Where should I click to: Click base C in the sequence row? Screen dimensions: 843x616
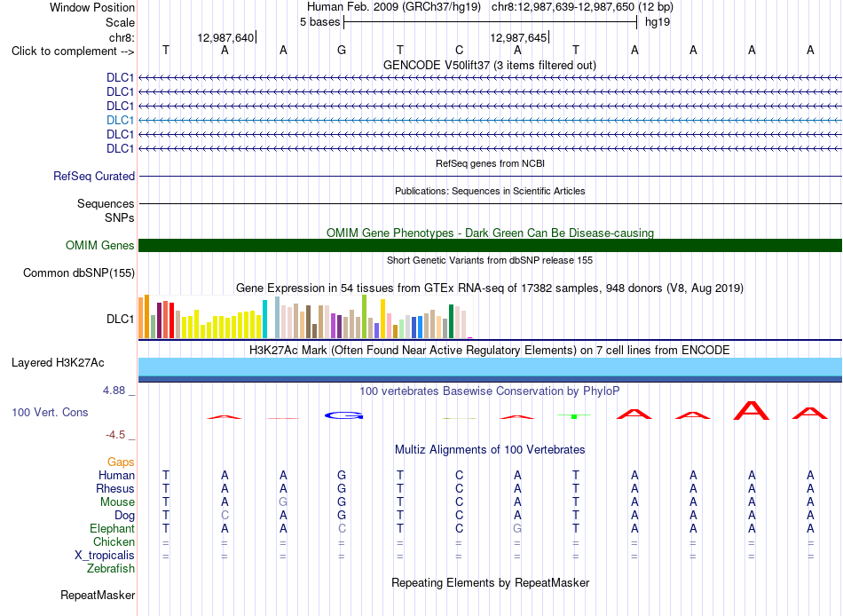click(459, 50)
